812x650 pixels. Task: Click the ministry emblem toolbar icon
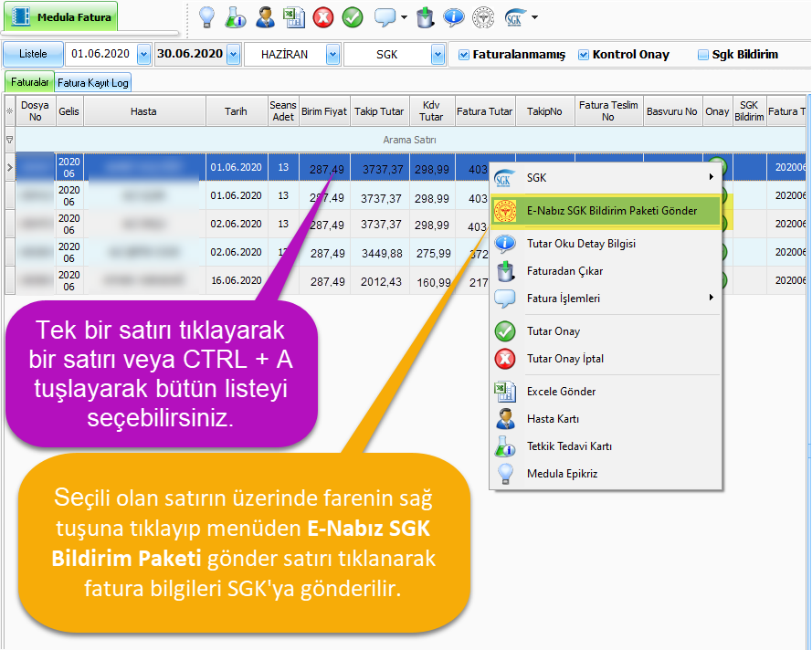point(483,17)
